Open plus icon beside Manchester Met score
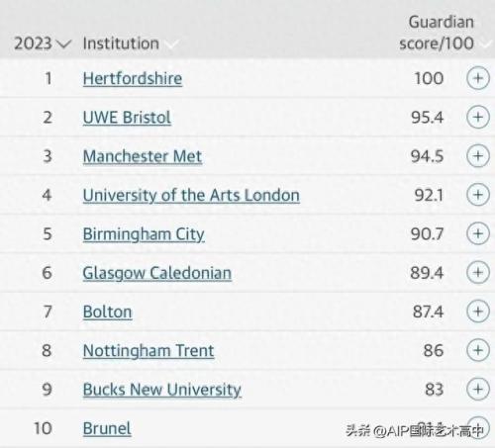Image resolution: width=495 pixels, height=448 pixels. [478, 156]
